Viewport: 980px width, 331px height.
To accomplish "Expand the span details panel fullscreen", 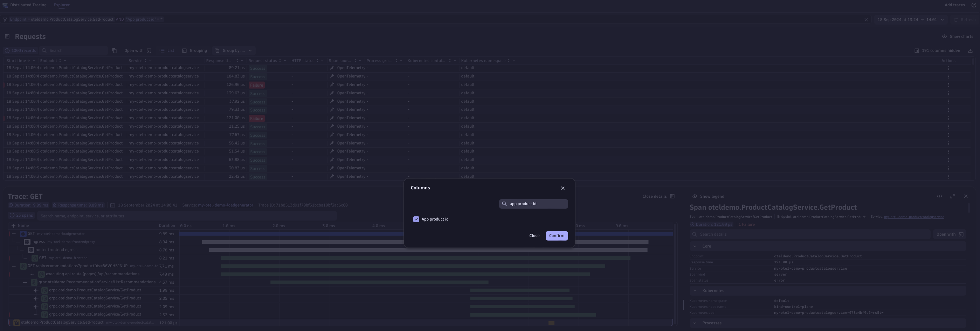I will (x=953, y=196).
